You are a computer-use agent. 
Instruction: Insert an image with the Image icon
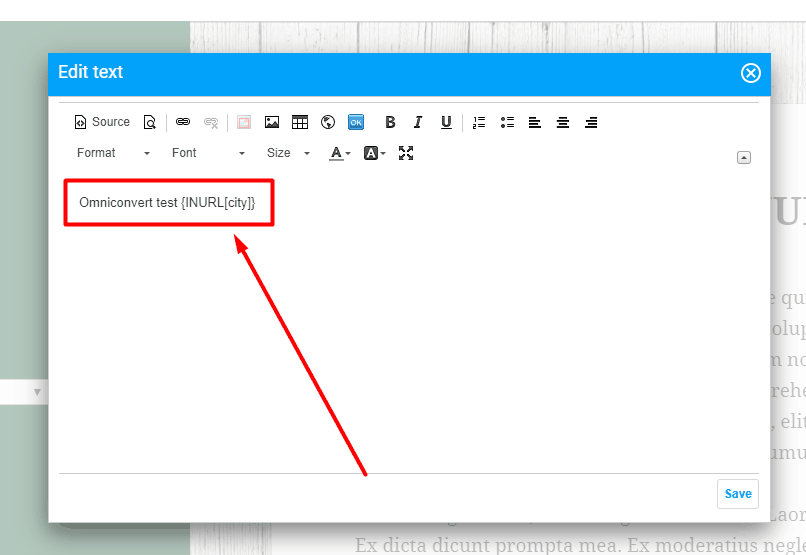[x=271, y=122]
